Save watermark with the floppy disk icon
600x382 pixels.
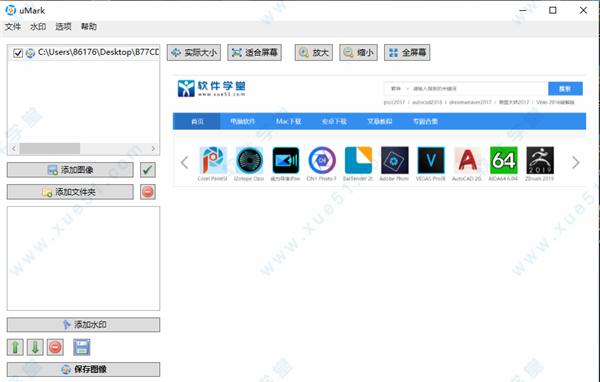(x=82, y=347)
